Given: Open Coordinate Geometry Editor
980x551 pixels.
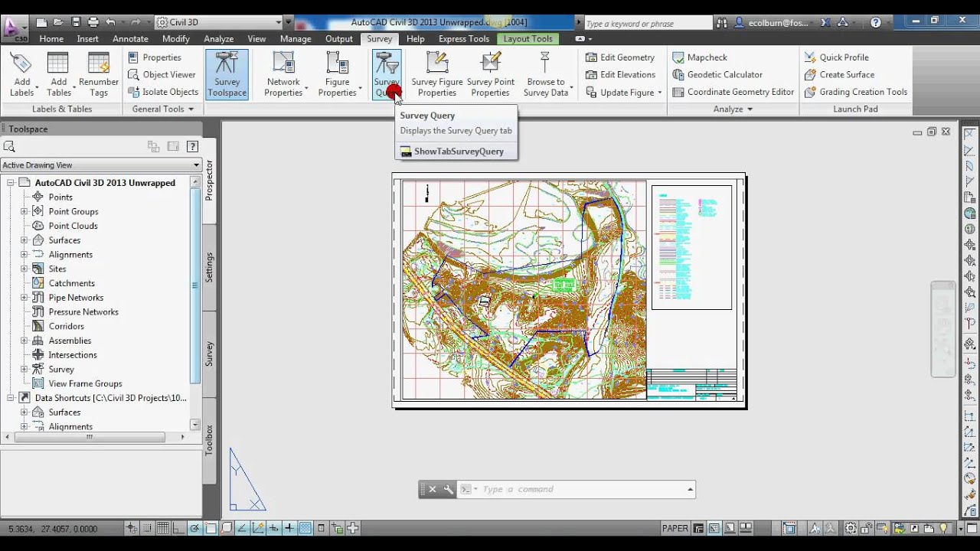Looking at the screenshot, I should click(x=733, y=92).
